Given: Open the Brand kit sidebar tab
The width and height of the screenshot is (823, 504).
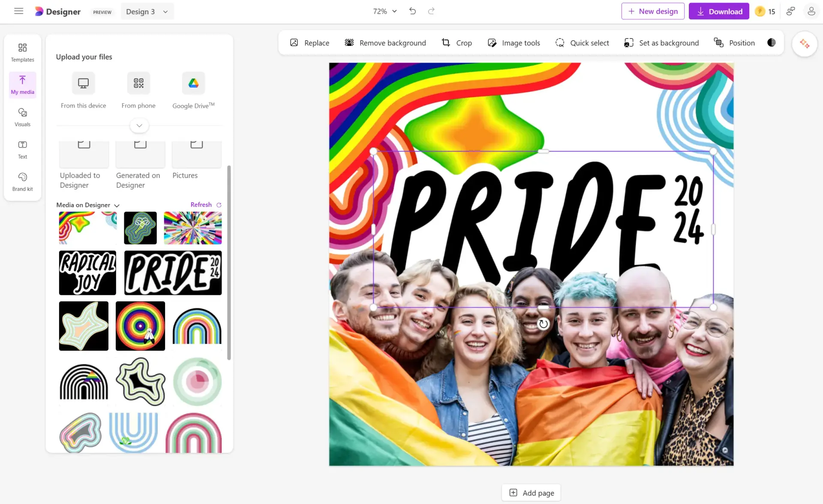Looking at the screenshot, I should click(22, 182).
